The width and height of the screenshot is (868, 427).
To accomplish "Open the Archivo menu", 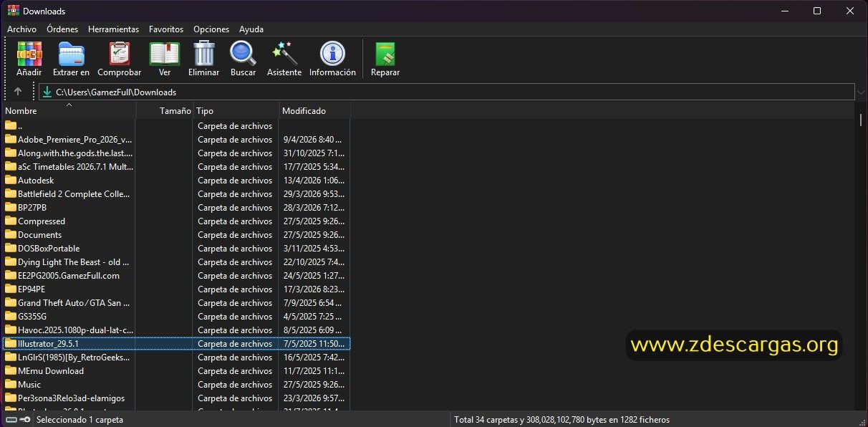I will click(x=21, y=29).
